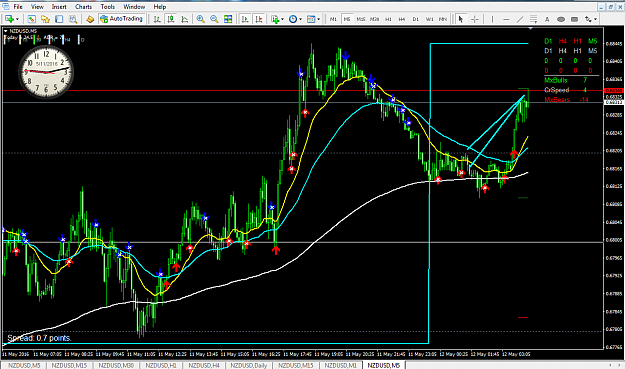Click the chart shift triangle marker
Screen dimensions: 625x369
[x=530, y=29]
